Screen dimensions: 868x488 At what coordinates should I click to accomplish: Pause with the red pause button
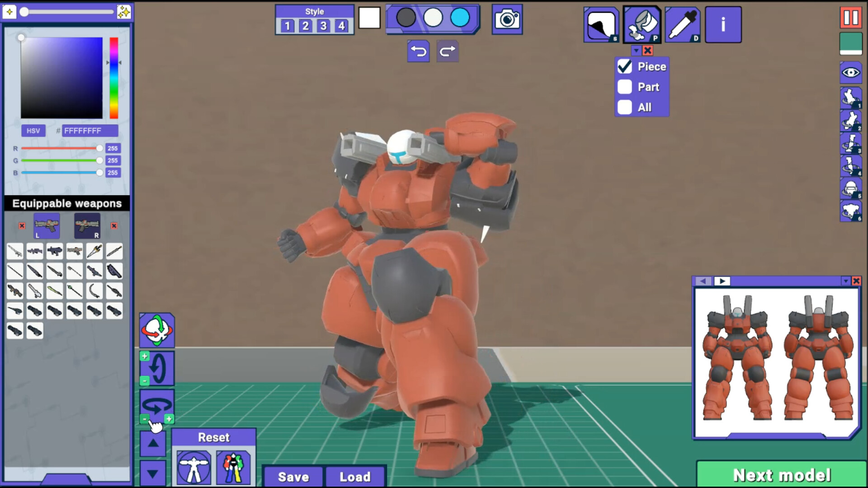click(x=850, y=18)
